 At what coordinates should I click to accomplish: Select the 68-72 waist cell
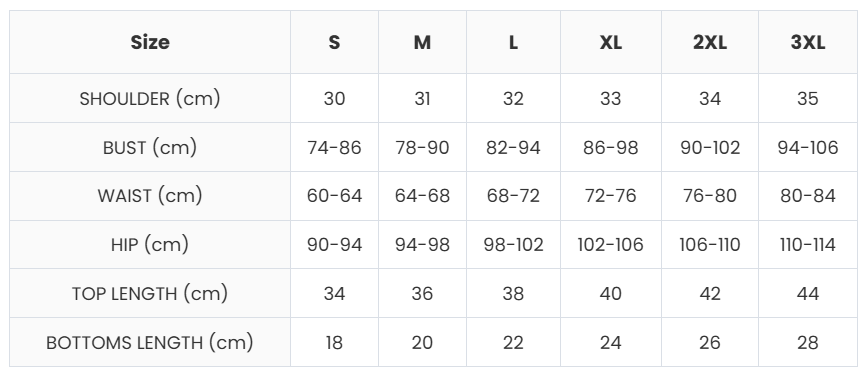[x=513, y=196]
